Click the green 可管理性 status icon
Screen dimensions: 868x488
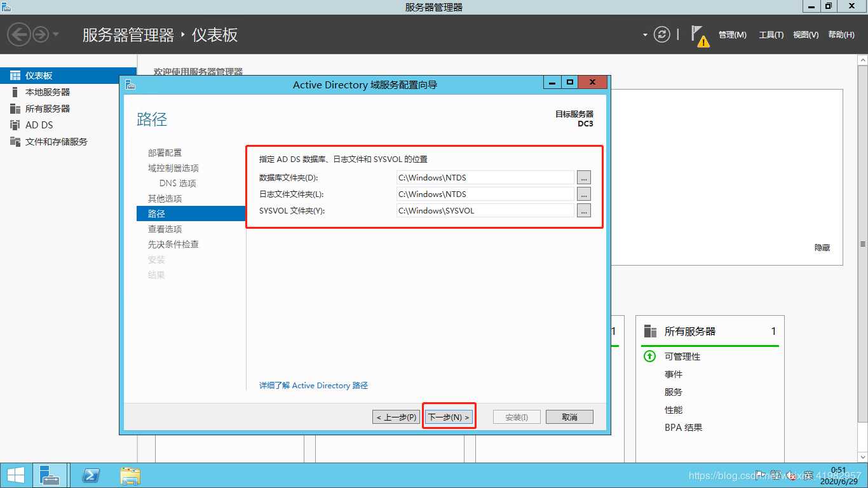pos(649,356)
